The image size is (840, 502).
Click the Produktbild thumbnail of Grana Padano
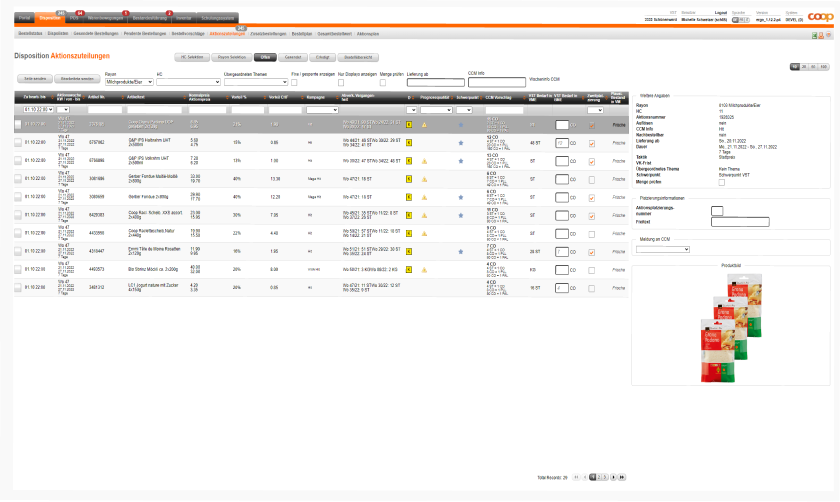[x=731, y=328]
